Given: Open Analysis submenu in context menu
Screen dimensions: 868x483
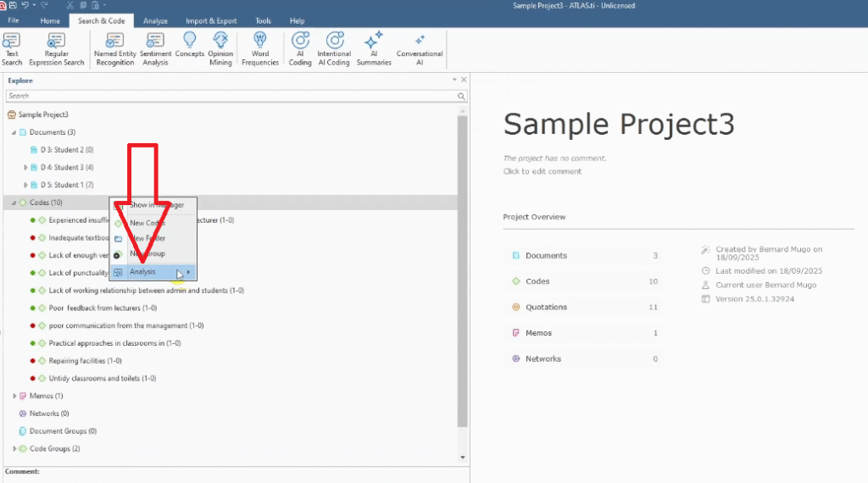Looking at the screenshot, I should tap(153, 272).
